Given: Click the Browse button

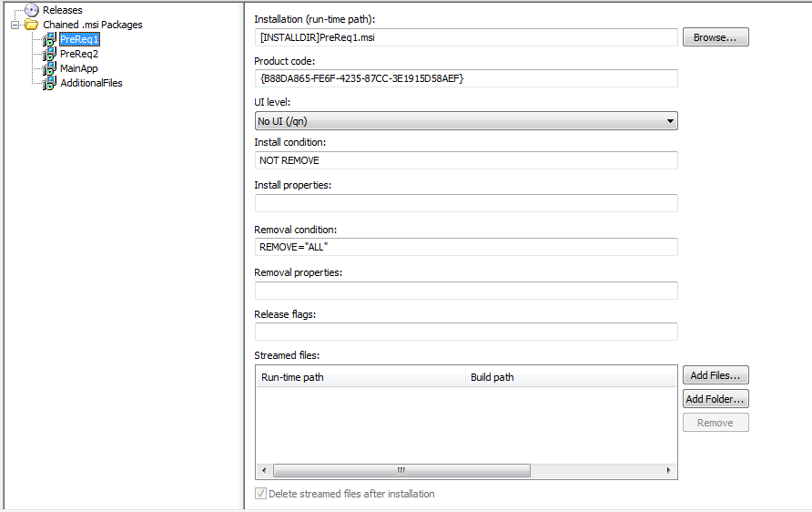Looking at the screenshot, I should click(x=715, y=37).
